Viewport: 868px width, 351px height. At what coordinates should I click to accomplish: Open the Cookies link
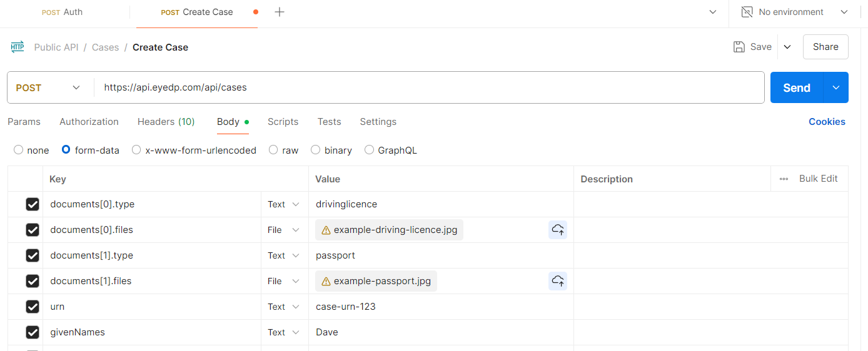tap(827, 122)
